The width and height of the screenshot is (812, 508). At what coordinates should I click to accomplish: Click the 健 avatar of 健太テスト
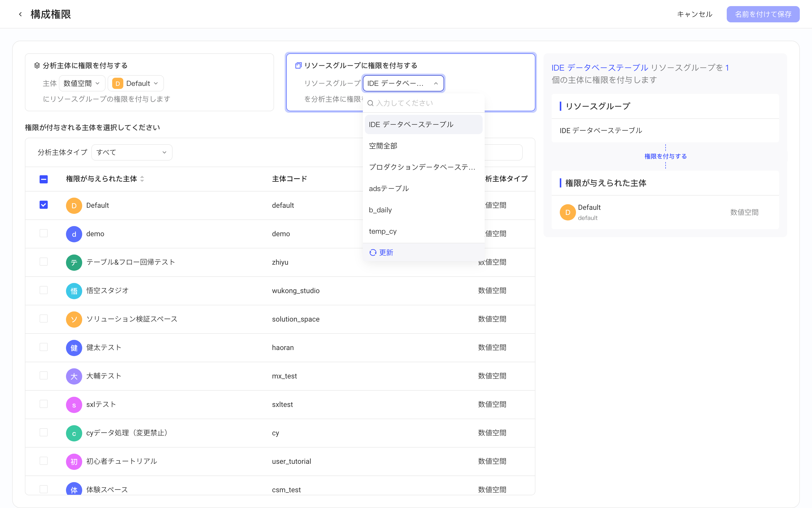click(x=74, y=348)
